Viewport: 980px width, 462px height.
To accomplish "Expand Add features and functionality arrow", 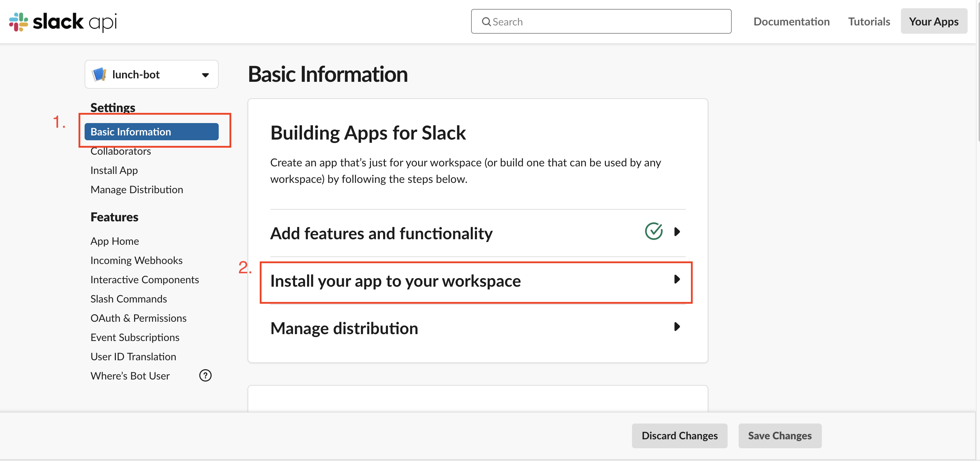I will click(676, 232).
